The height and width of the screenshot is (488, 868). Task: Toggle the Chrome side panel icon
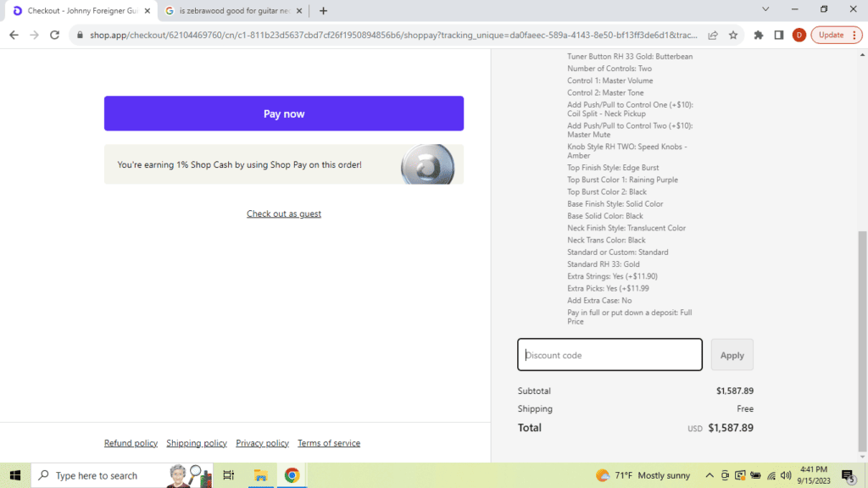tap(779, 35)
